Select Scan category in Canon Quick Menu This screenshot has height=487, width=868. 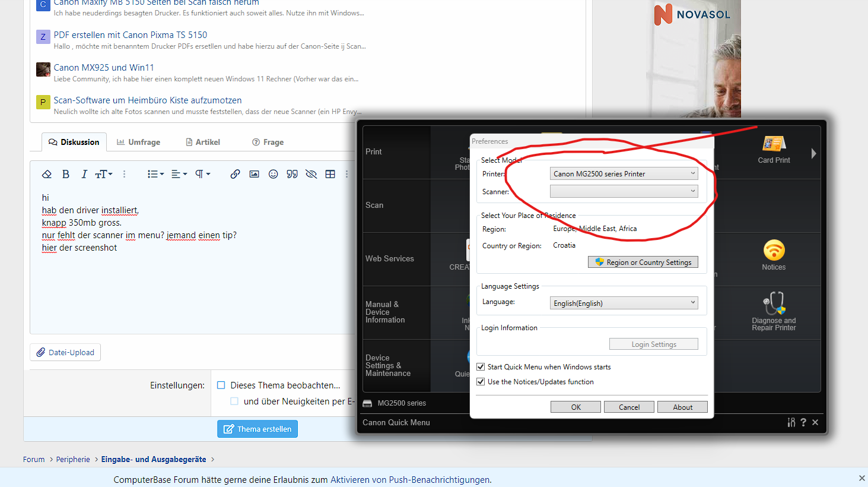click(x=396, y=205)
